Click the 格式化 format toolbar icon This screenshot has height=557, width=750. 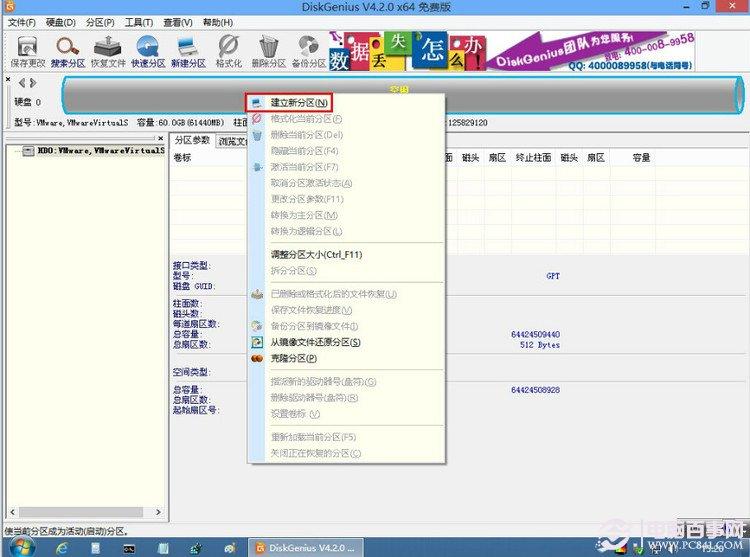pyautogui.click(x=228, y=52)
